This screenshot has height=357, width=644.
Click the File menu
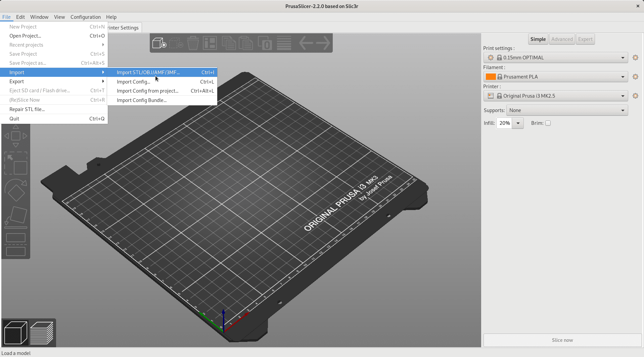[6, 17]
